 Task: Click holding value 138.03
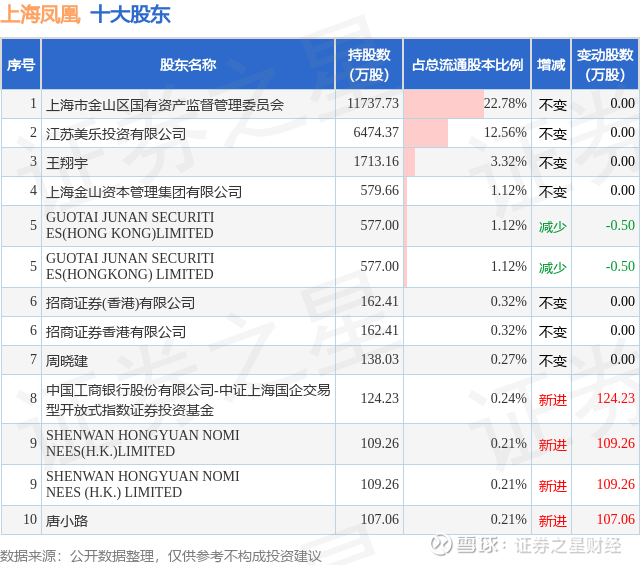point(380,359)
